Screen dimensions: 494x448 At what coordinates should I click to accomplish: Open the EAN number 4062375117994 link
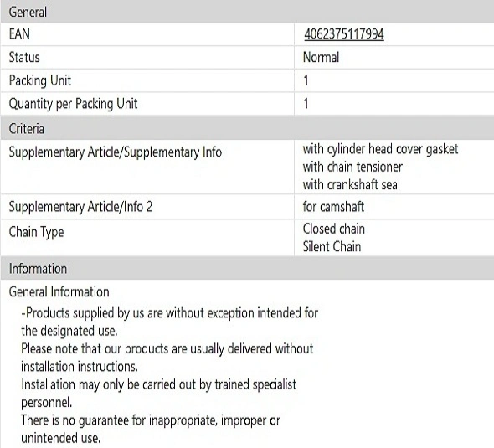344,34
